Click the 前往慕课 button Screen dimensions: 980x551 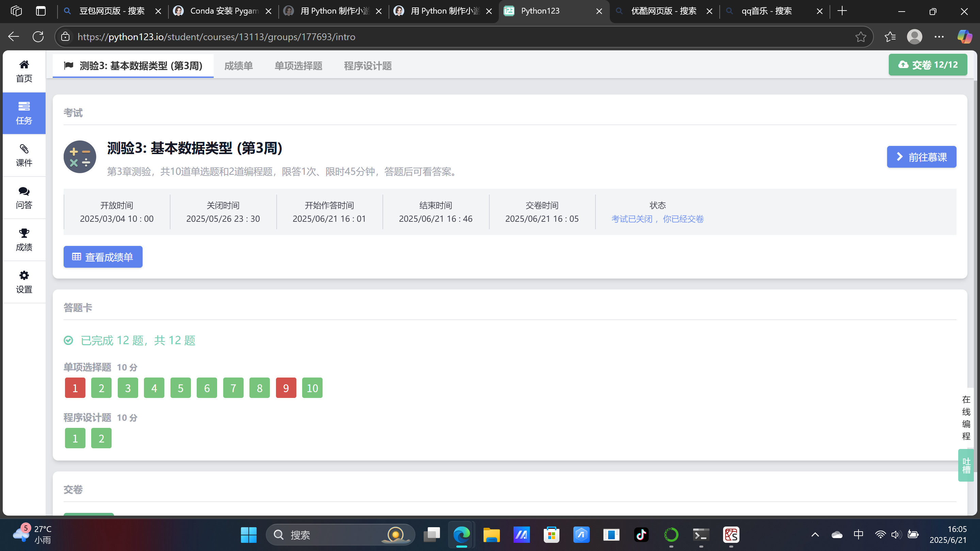click(921, 157)
